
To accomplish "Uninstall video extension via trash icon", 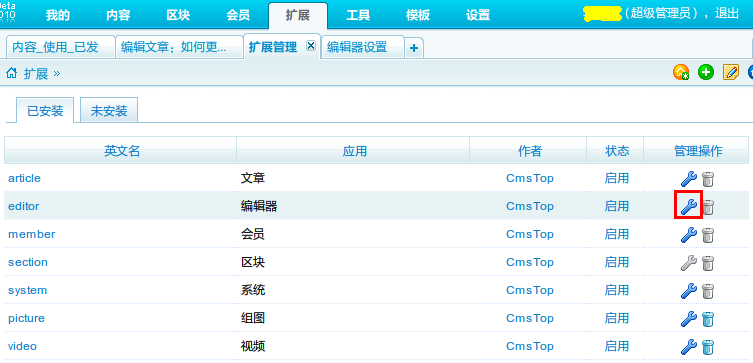I will point(708,347).
